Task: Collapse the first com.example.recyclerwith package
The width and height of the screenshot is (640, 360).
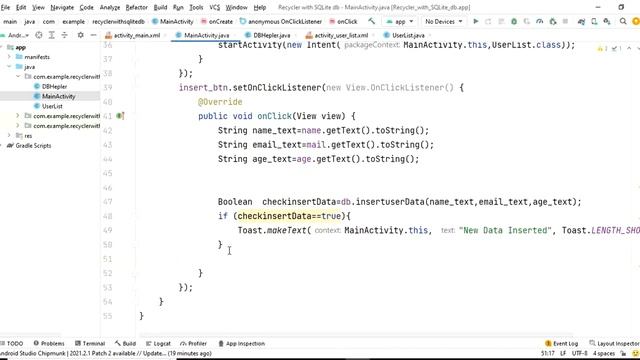Action: point(18,76)
